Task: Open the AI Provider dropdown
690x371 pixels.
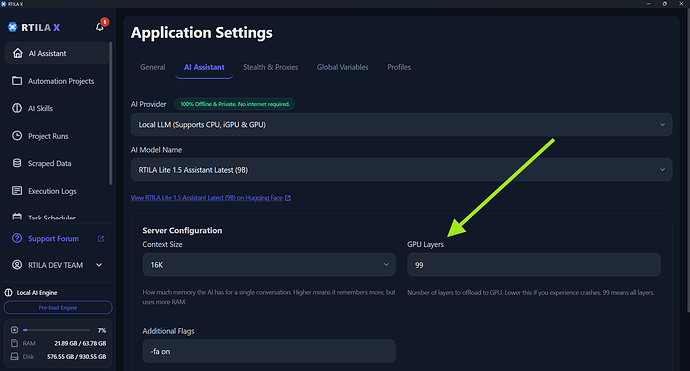Action: 401,125
